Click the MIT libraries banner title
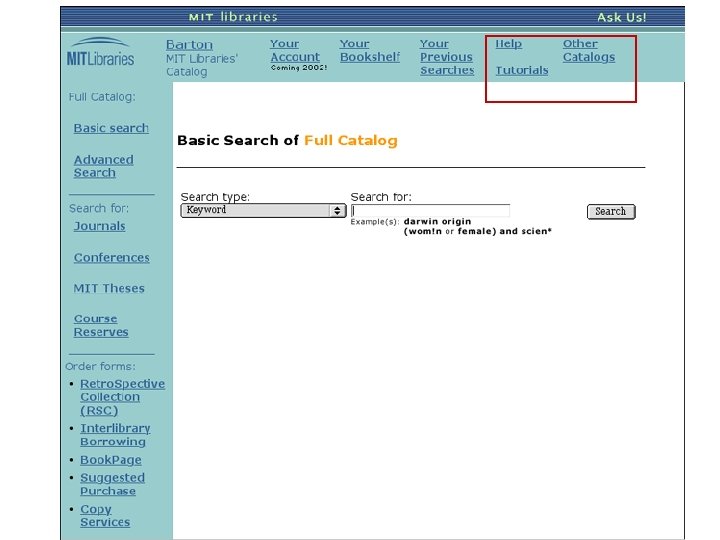Viewport: 720px width, 540px height. click(x=233, y=17)
